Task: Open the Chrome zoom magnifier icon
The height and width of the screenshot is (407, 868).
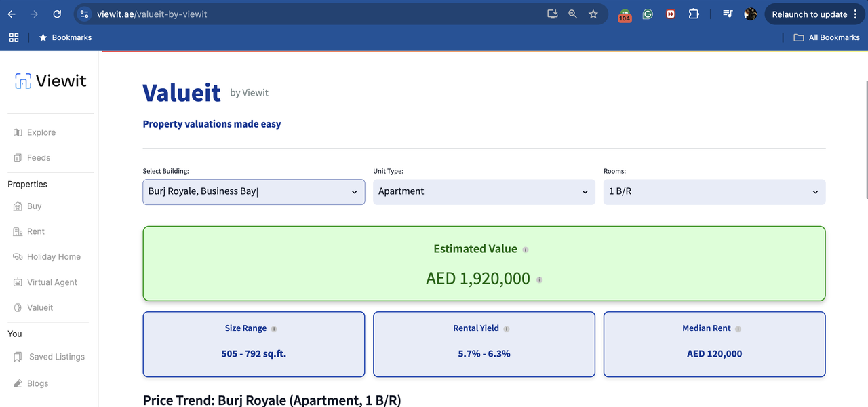Action: (x=573, y=14)
